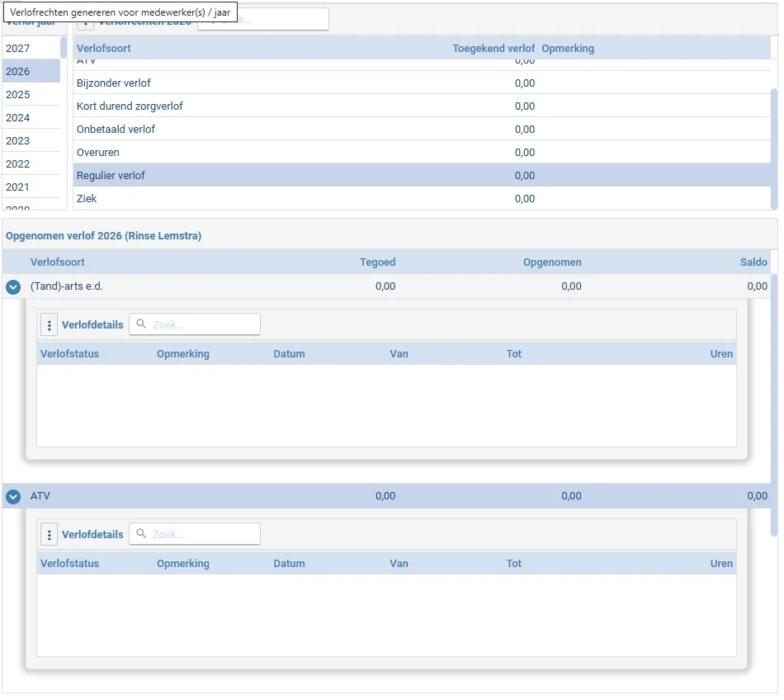
Task: Select year 2021 in the year list
Action: pyautogui.click(x=31, y=187)
